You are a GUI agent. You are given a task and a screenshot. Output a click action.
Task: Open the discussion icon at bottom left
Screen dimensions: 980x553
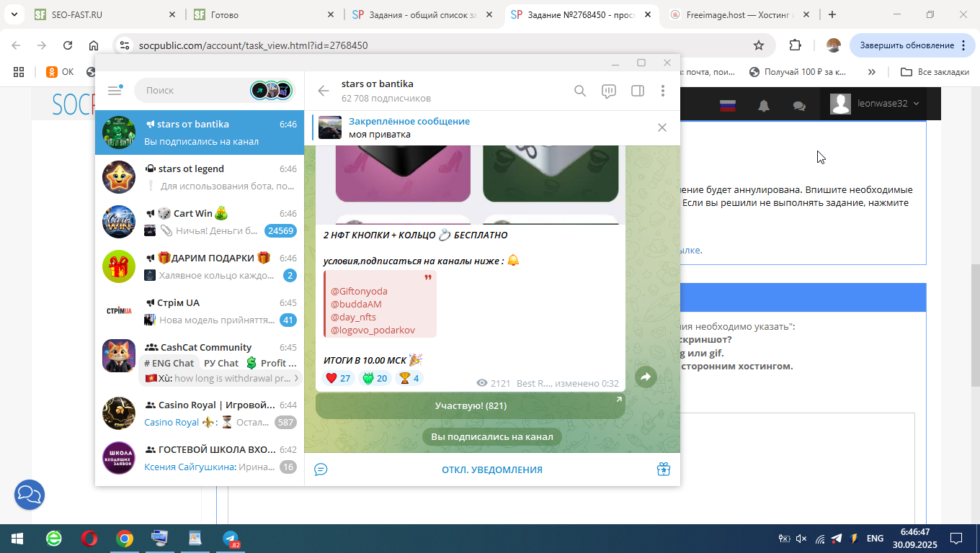tap(321, 469)
